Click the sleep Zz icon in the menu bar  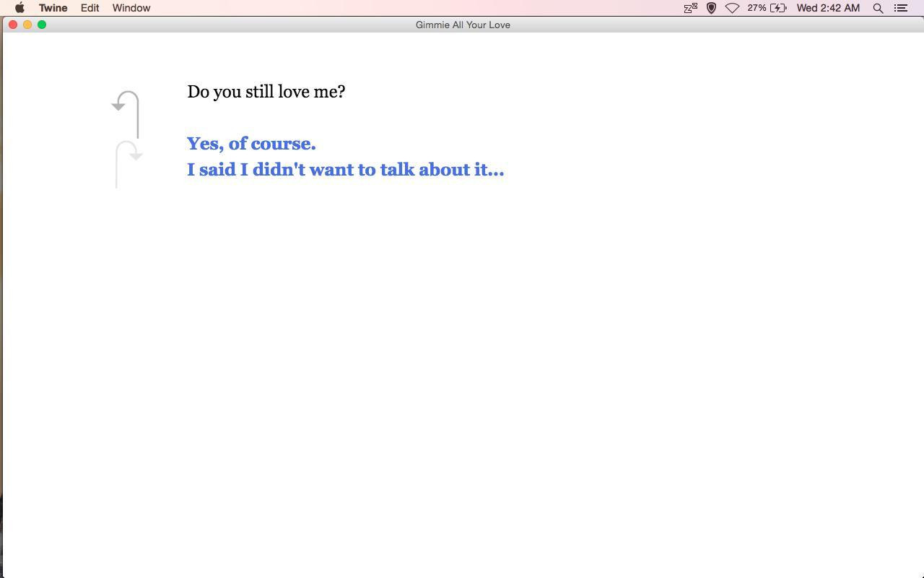(691, 8)
